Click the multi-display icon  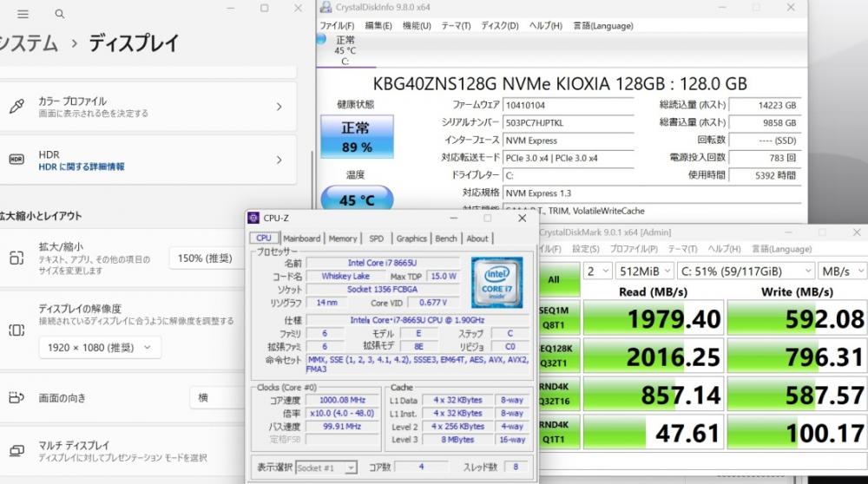pyautogui.click(x=16, y=451)
